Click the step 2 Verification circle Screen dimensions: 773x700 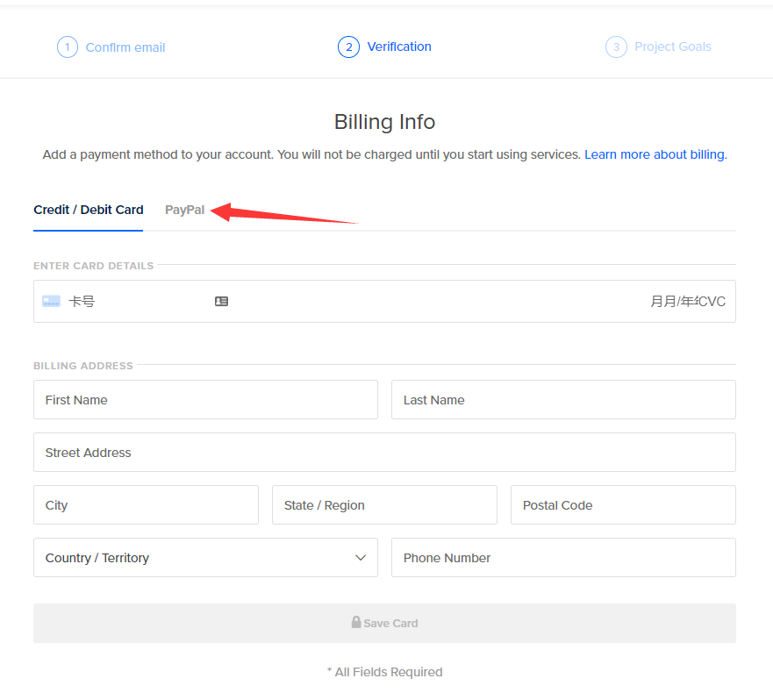[348, 47]
